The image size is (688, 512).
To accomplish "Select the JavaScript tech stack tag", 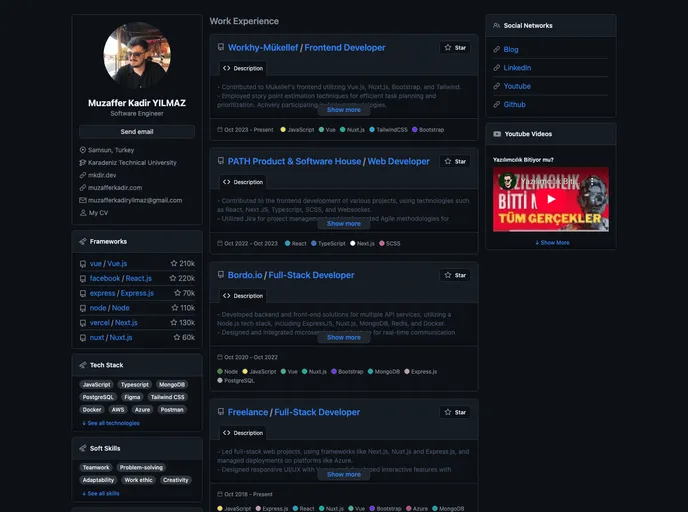I will [97, 384].
